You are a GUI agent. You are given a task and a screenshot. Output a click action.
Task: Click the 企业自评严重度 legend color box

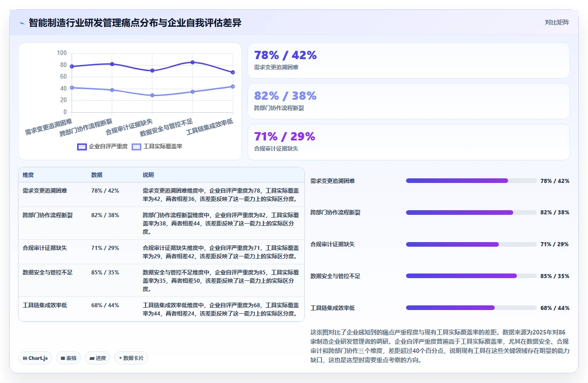coord(82,146)
